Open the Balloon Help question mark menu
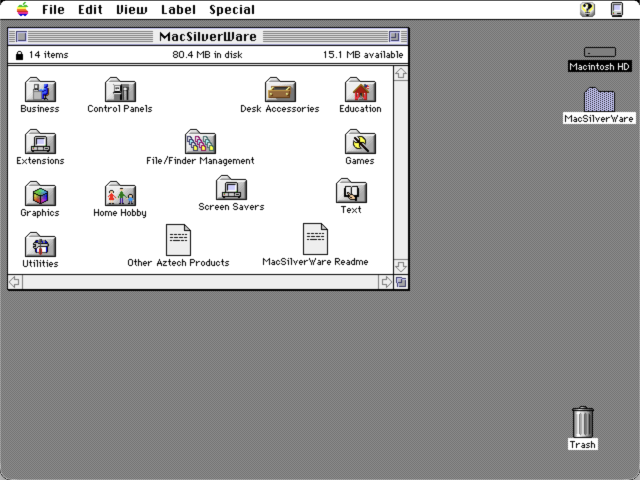The width and height of the screenshot is (640, 480). [x=587, y=9]
